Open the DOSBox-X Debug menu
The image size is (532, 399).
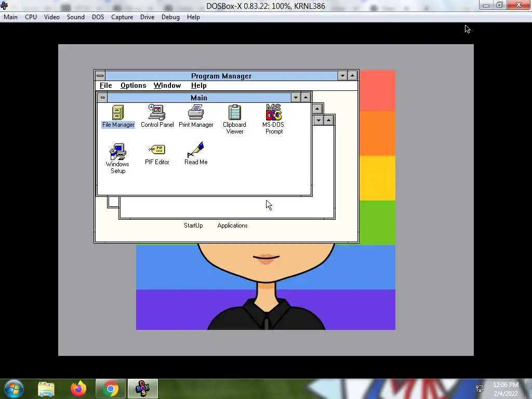coord(170,17)
